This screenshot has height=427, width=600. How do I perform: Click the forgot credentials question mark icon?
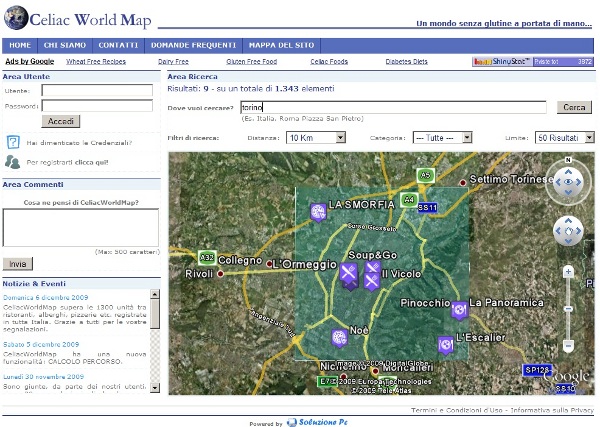[13, 142]
